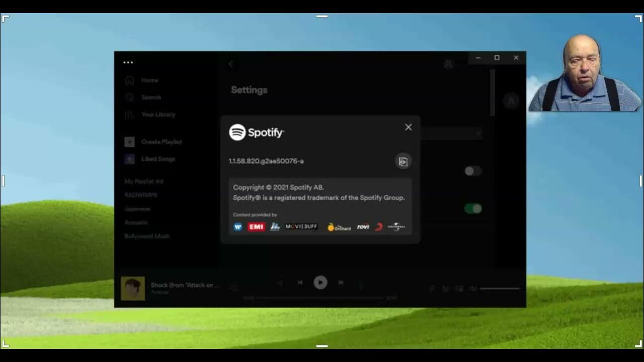Image resolution: width=644 pixels, height=362 pixels.
Task: Click the EMI content provider logo
Action: tap(256, 227)
